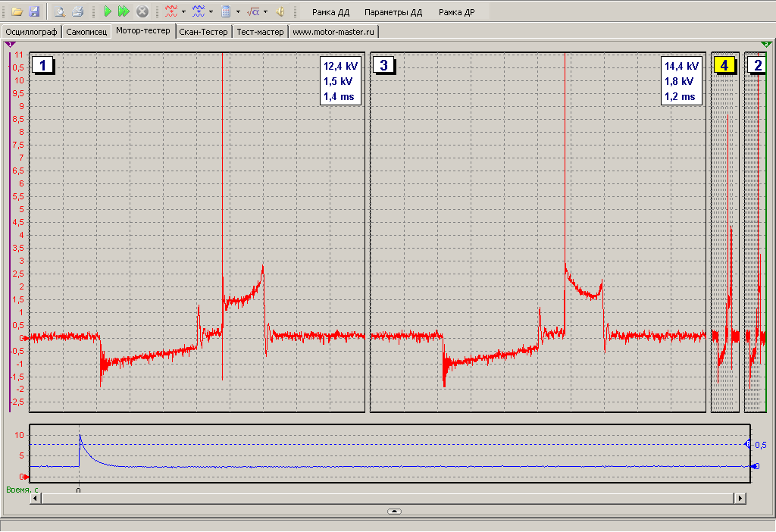The width and height of the screenshot is (776, 532).
Task: Select cylinder 1 label box
Action: [x=43, y=65]
